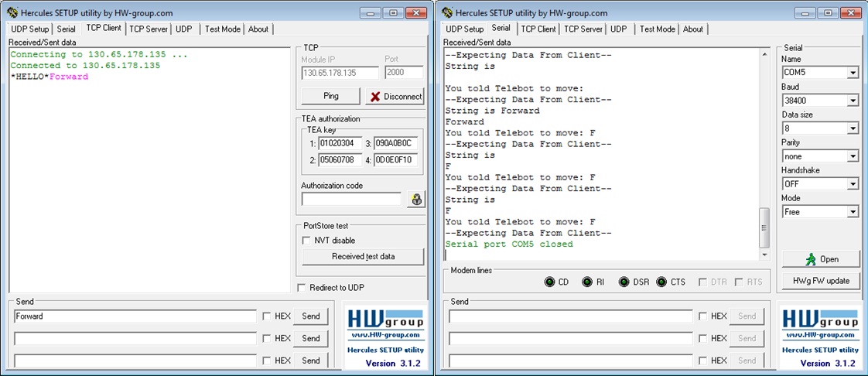Toggle the DTR checkbox
Viewport: 868px width, 376px height.
[x=702, y=282]
